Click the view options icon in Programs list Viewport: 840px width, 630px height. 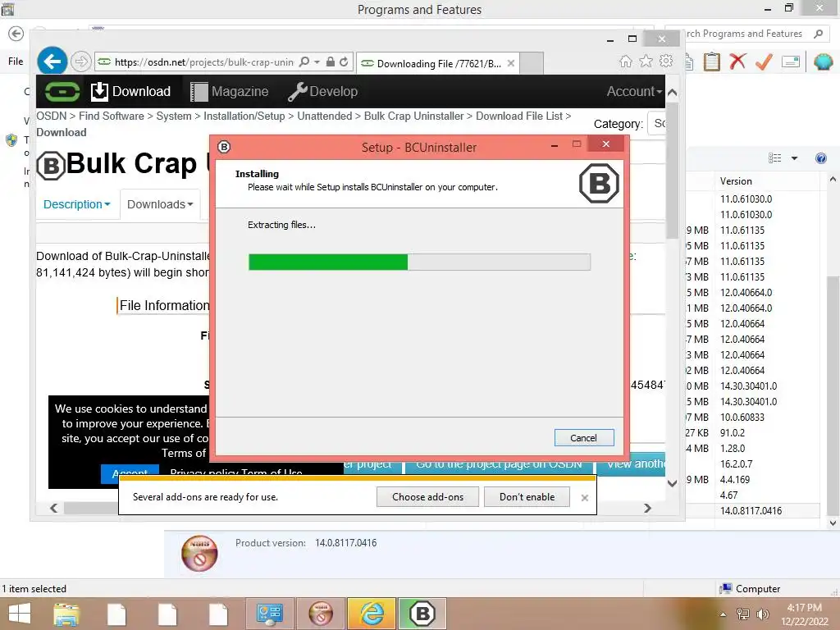pos(774,158)
